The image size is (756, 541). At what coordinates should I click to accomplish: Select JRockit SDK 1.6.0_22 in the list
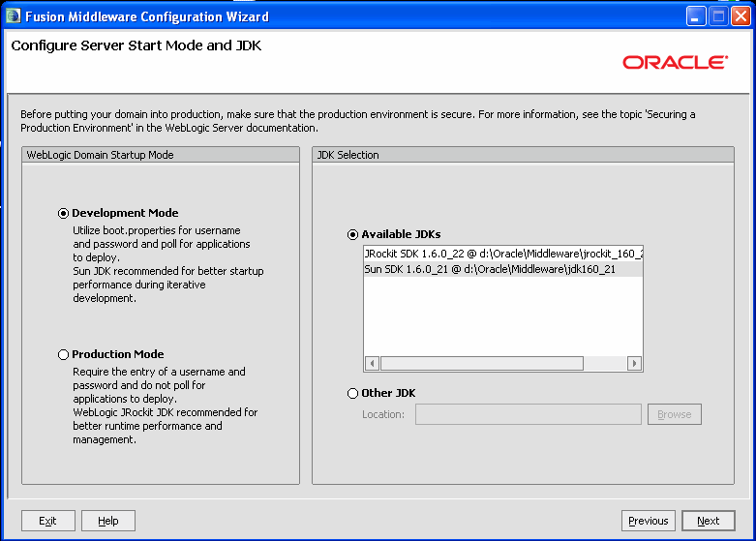503,254
